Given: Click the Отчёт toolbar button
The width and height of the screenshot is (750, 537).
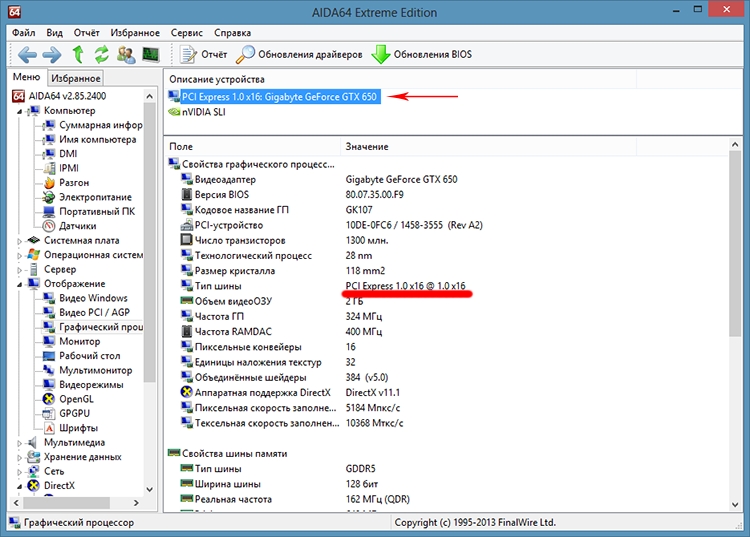Looking at the screenshot, I should 203,54.
